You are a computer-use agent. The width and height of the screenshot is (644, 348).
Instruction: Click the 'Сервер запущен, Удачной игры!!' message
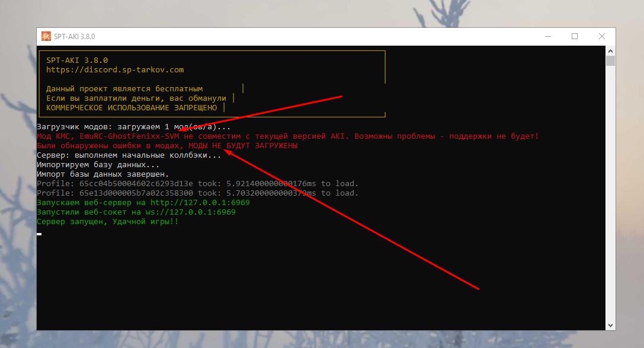coord(107,222)
